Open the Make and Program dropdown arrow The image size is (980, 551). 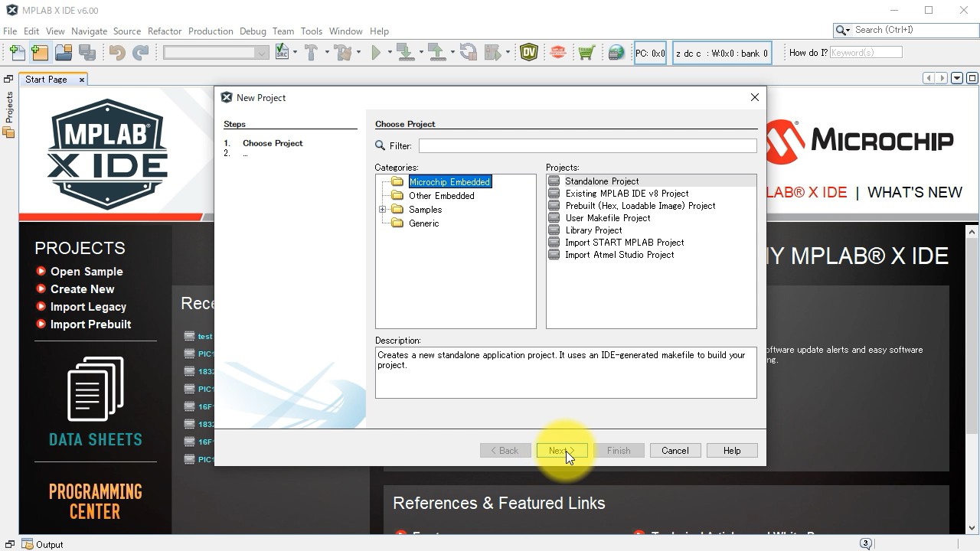(421, 52)
